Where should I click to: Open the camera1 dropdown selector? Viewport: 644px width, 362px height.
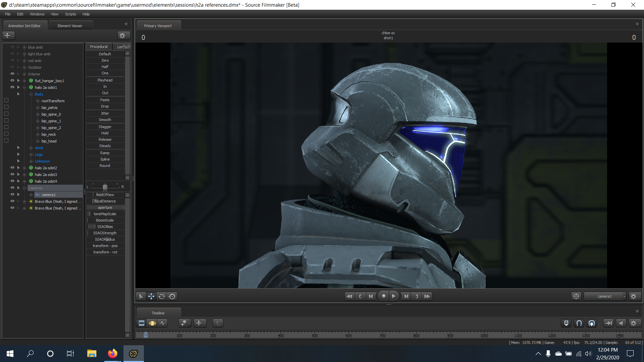(x=605, y=296)
